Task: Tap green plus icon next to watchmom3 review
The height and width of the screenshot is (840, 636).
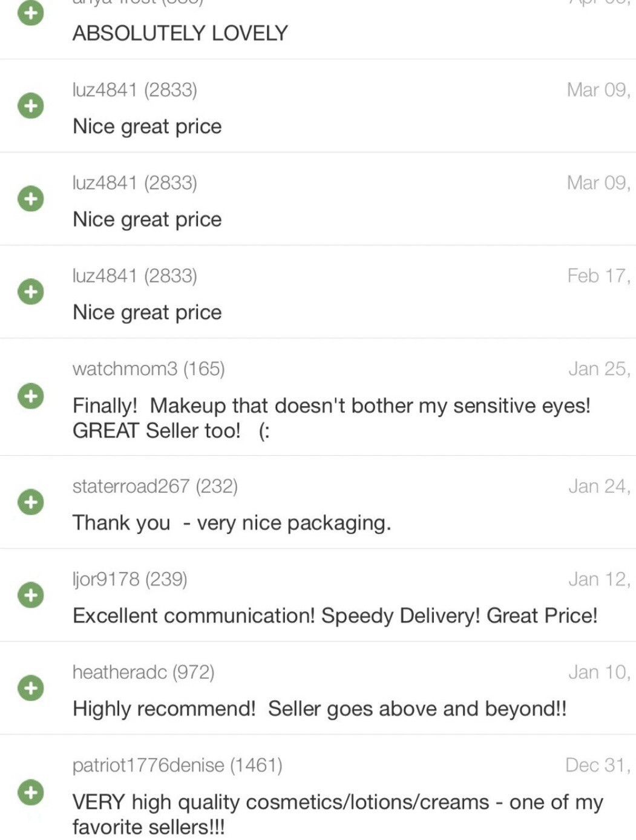Action: (x=30, y=396)
